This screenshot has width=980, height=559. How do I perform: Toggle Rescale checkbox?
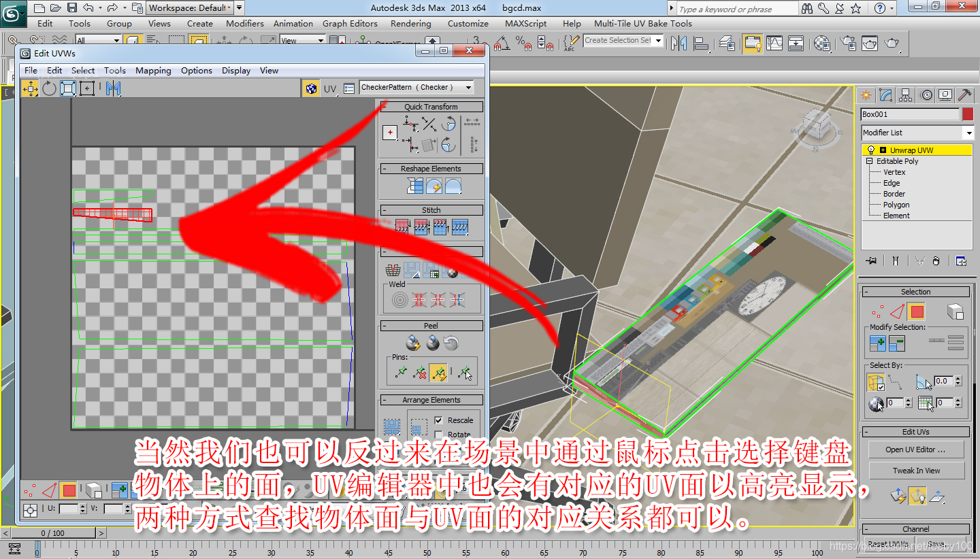439,420
